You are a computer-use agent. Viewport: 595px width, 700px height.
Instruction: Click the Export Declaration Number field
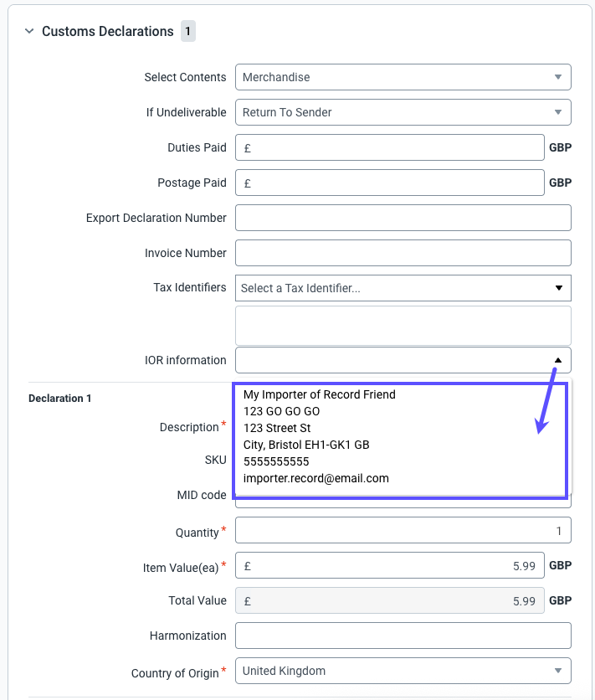pyautogui.click(x=403, y=218)
